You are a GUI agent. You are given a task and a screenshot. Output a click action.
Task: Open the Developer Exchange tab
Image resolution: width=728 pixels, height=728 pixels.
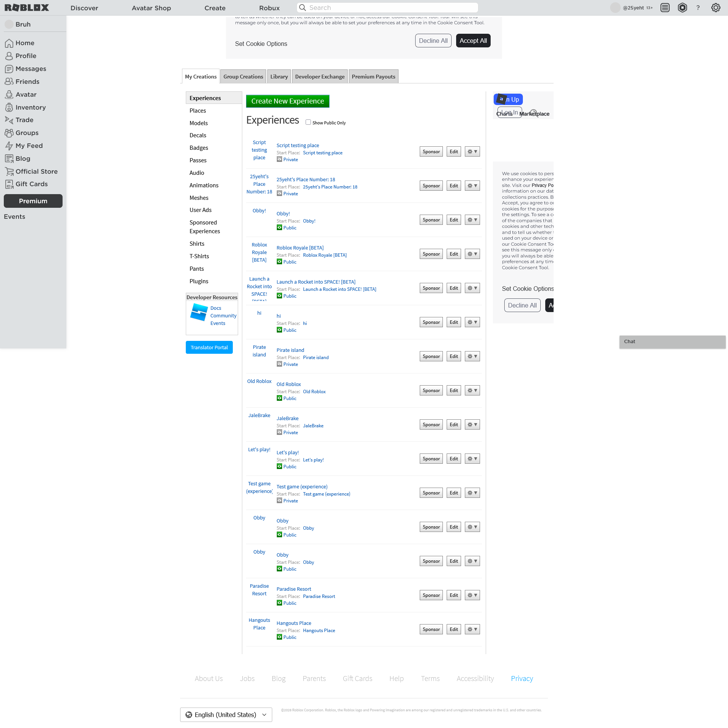(320, 77)
